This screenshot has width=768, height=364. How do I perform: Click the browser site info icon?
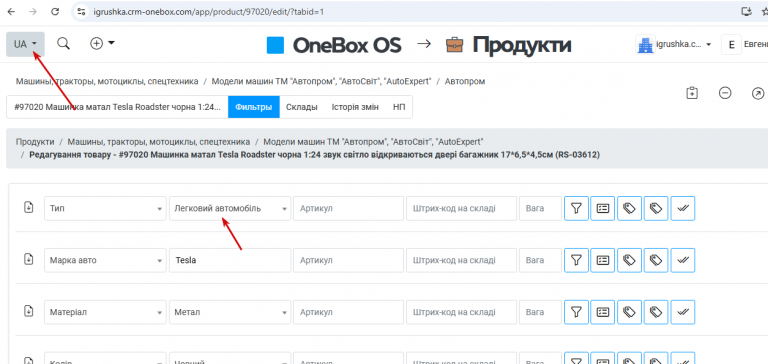pos(82,12)
